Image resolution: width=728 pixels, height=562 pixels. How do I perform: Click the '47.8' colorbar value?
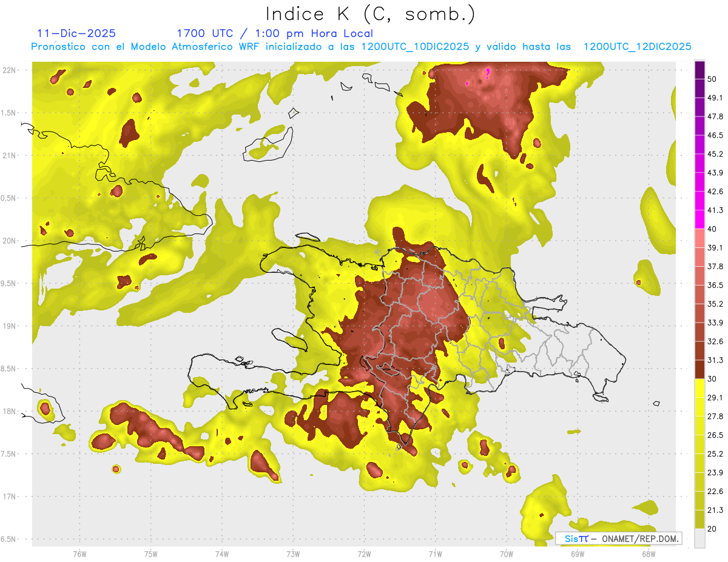(x=715, y=116)
